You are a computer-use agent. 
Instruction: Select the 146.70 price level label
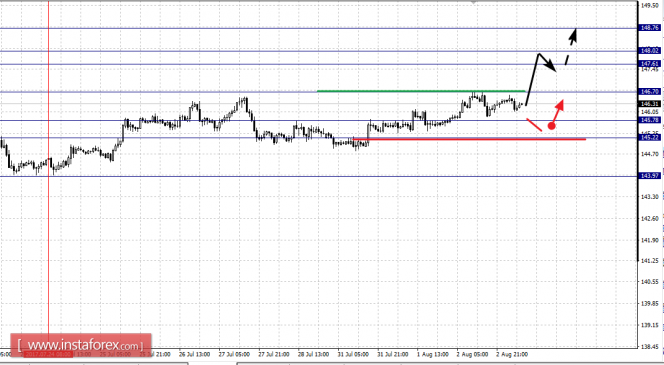[x=650, y=91]
